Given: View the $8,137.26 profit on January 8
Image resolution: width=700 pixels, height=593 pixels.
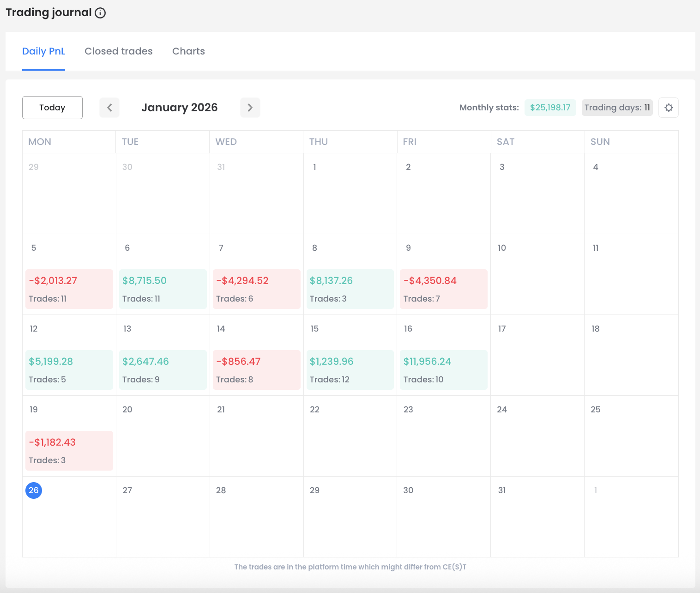Looking at the screenshot, I should click(x=350, y=289).
